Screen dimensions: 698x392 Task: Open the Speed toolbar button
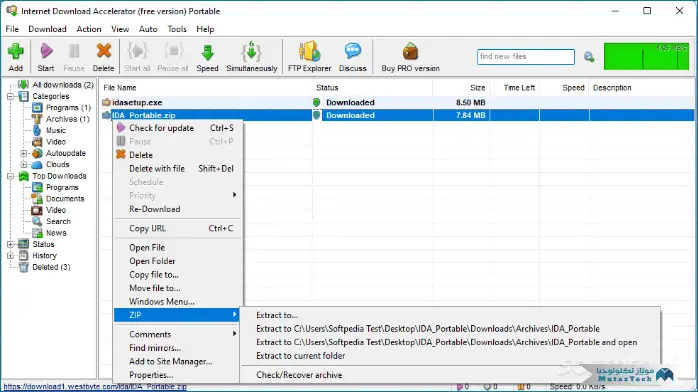tap(207, 57)
